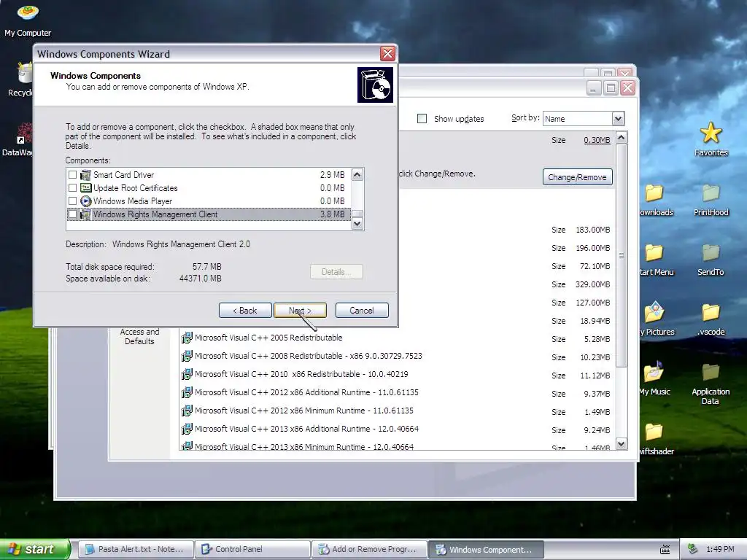Click the keyboard icon in the taskbar
Image resolution: width=747 pixels, height=560 pixels.
pos(665,550)
